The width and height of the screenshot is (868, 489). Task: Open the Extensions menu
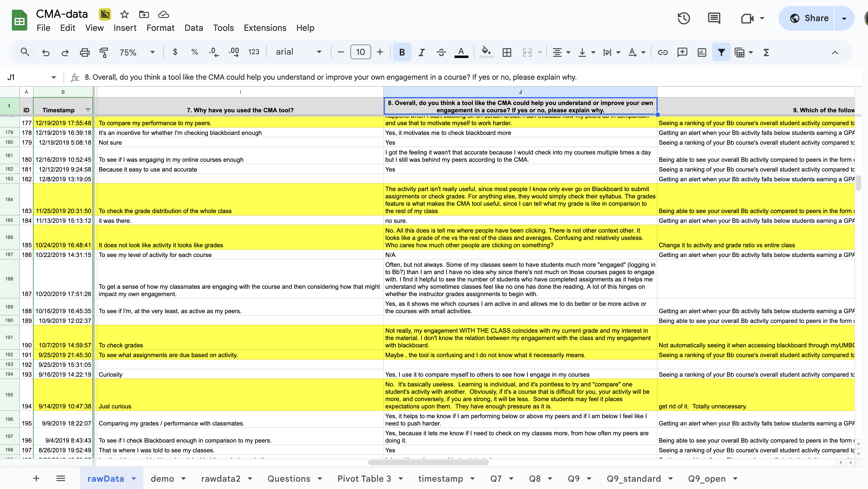(265, 28)
